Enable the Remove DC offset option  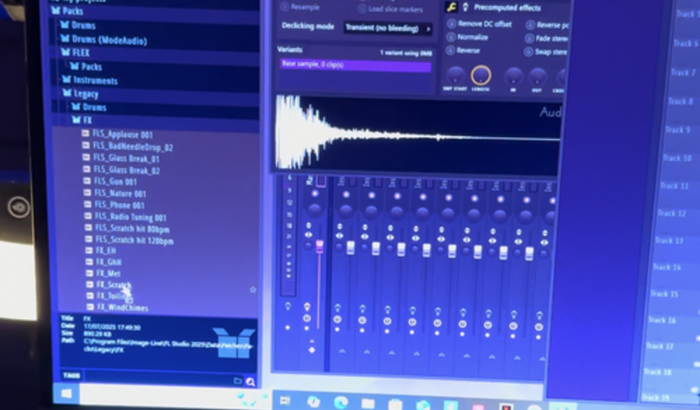[x=451, y=23]
